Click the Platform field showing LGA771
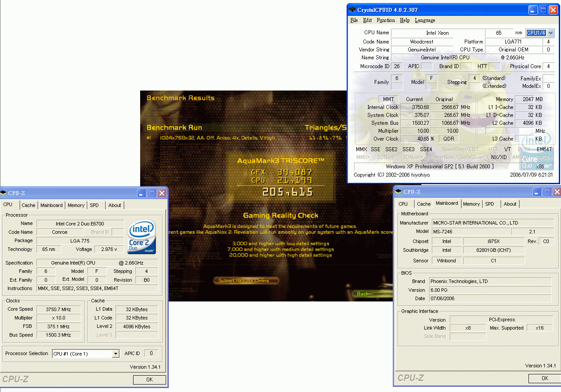561x392 pixels. coord(513,42)
